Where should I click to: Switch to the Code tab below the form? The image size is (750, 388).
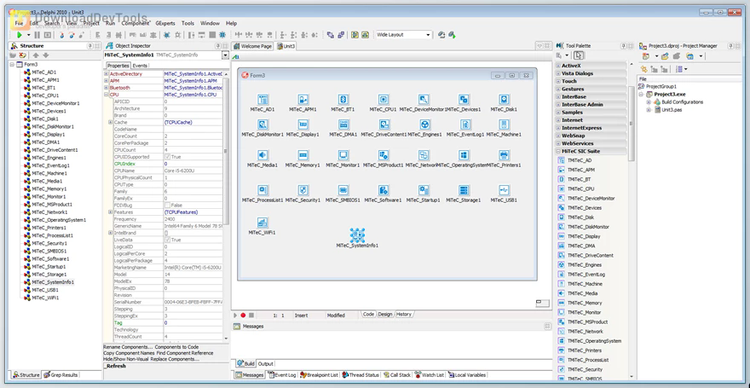click(x=368, y=314)
